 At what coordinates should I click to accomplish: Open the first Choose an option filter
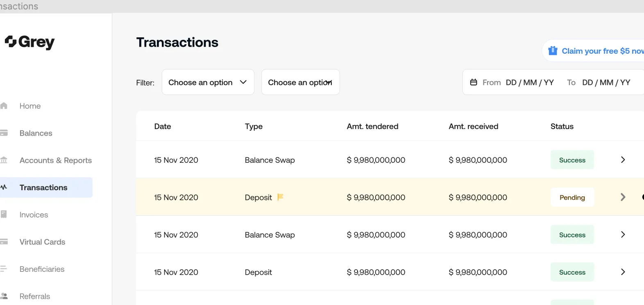208,82
